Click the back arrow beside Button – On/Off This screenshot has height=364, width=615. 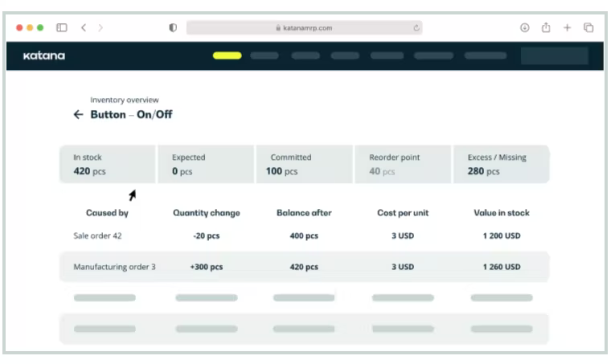point(79,114)
